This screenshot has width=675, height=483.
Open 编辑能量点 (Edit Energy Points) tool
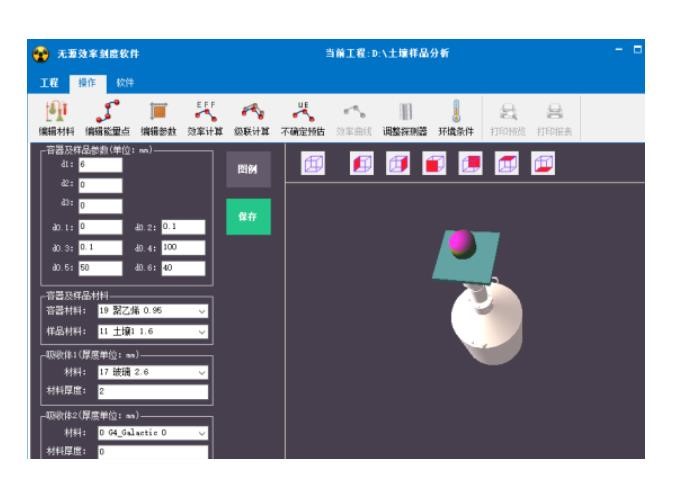coord(103,116)
